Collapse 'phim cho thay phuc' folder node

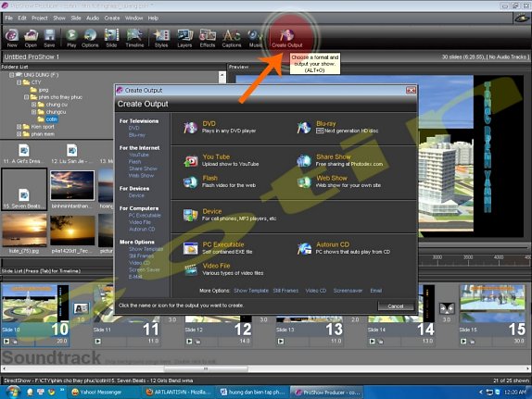tap(26, 97)
